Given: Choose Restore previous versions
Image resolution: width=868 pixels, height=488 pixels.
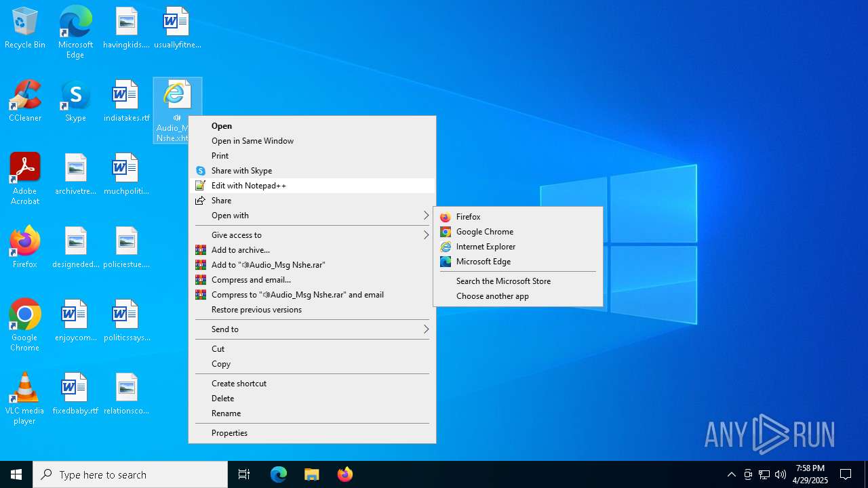Looking at the screenshot, I should 312,310.
